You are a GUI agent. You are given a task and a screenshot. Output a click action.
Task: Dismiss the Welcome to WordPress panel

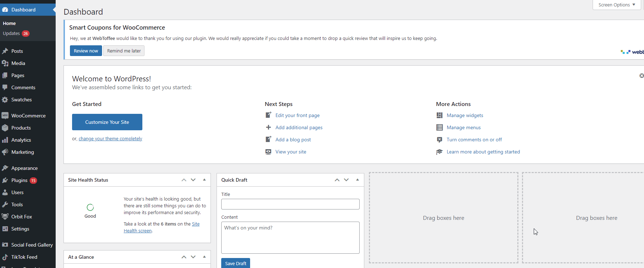coord(642,76)
